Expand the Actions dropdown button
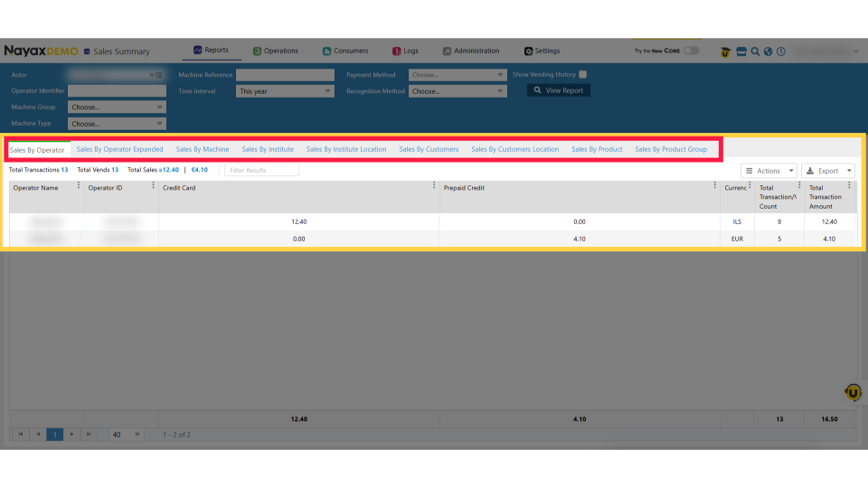Screen dimensions: 868x488 click(769, 171)
